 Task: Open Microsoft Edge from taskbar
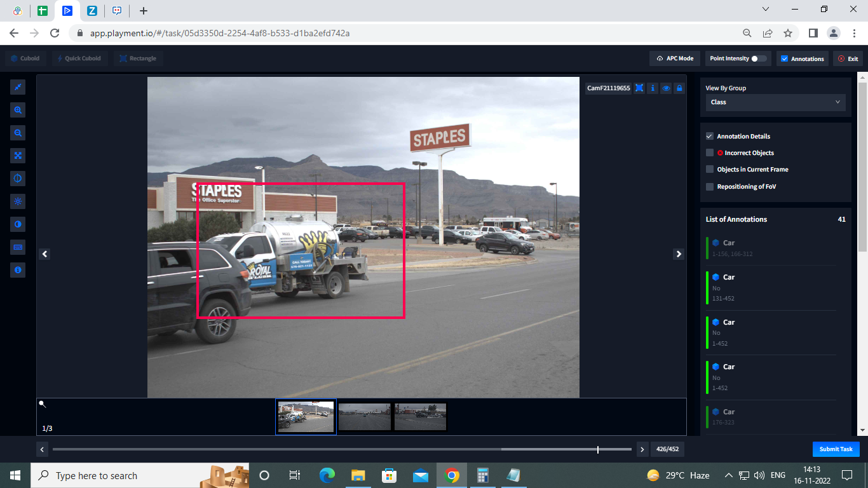[x=327, y=475]
